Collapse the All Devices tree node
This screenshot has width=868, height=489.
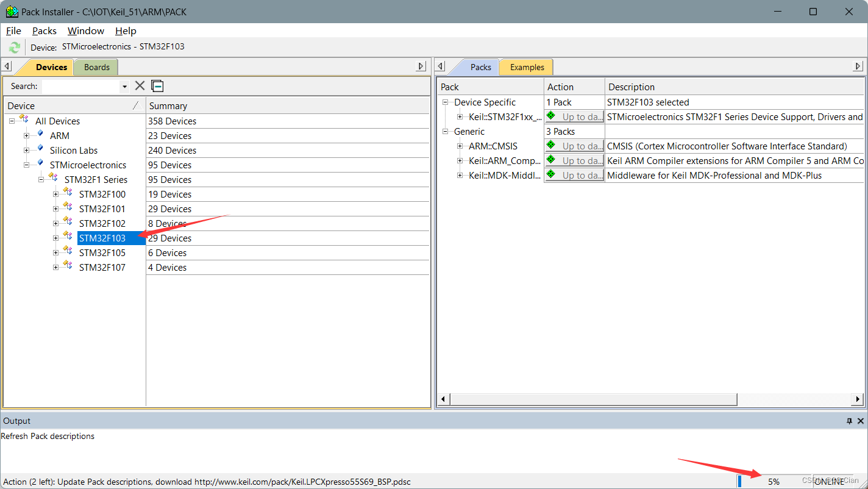(x=12, y=121)
